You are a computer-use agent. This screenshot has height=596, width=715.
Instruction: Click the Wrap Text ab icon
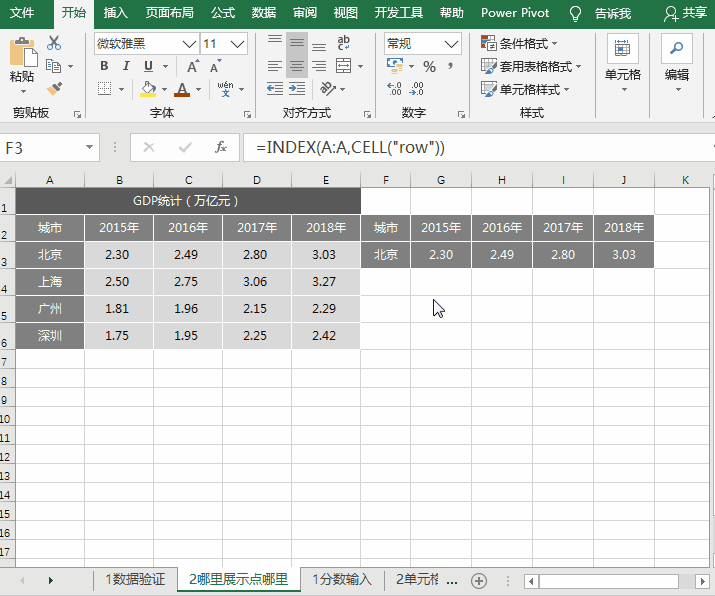click(x=343, y=43)
